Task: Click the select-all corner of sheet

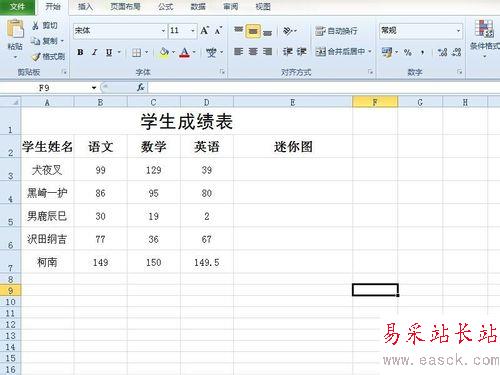Action: pyautogui.click(x=11, y=102)
